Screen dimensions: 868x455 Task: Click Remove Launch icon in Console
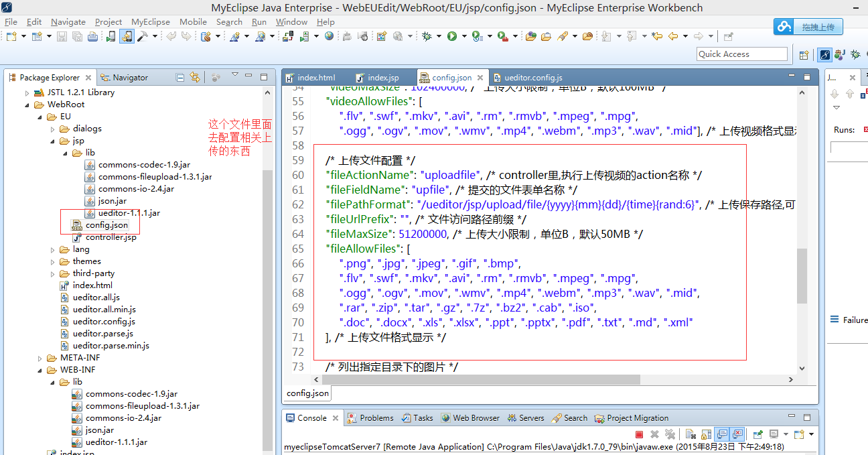(x=654, y=434)
